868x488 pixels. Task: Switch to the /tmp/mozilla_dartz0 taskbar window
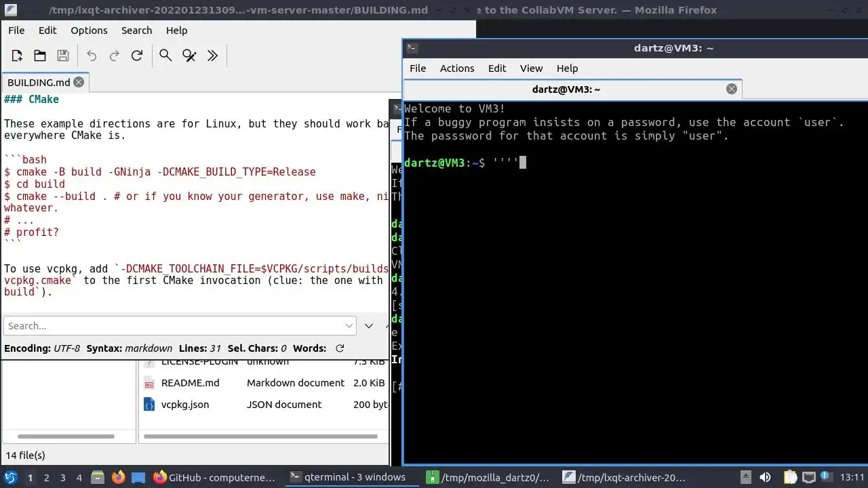click(x=488, y=477)
